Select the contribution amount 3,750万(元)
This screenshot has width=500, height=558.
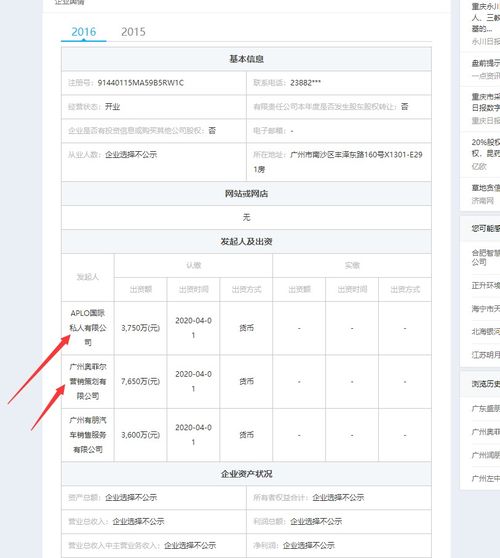(x=141, y=328)
